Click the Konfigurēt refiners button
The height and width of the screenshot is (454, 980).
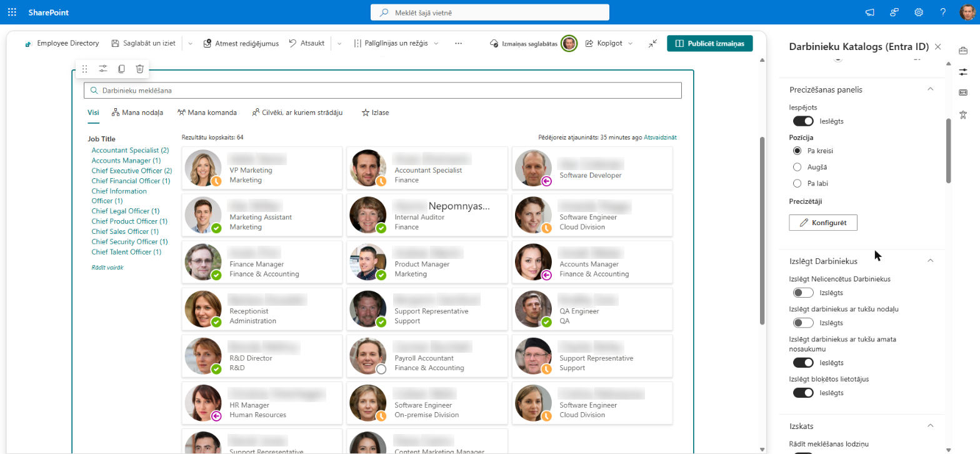[822, 223]
